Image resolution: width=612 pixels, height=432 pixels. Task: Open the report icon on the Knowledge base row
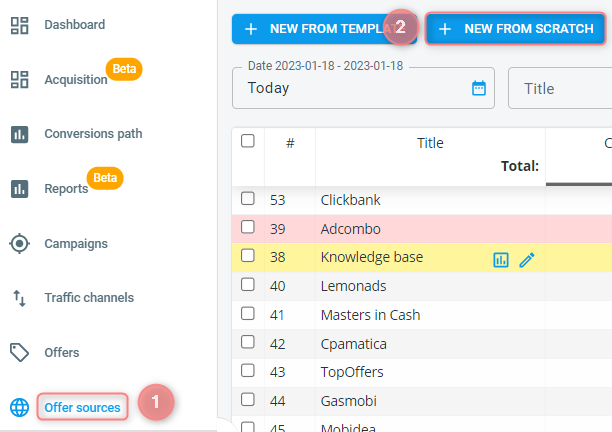tap(501, 259)
